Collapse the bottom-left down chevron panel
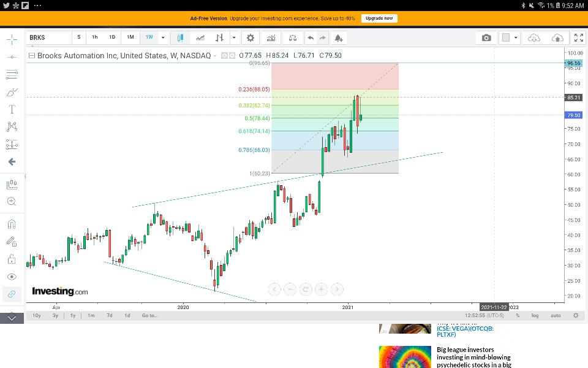588x368 pixels. (x=12, y=318)
